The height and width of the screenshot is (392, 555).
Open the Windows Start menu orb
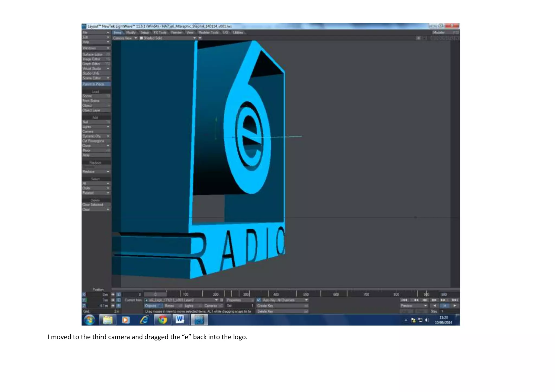[89, 320]
